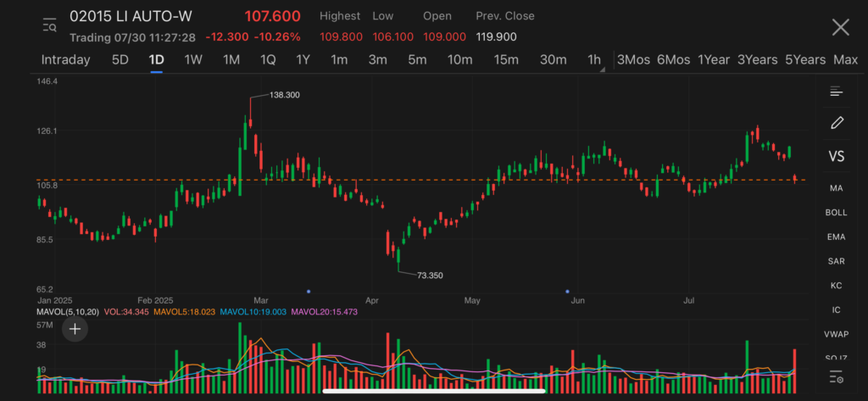
Task: Click the Low value 106.100
Action: click(393, 37)
